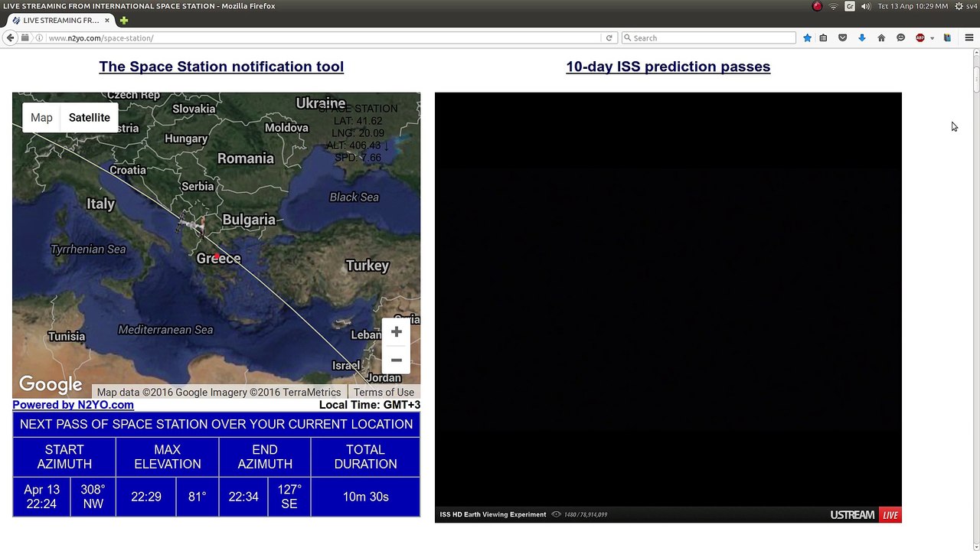Zoom in the map with plus button
The width and height of the screenshot is (980, 551).
click(x=396, y=331)
